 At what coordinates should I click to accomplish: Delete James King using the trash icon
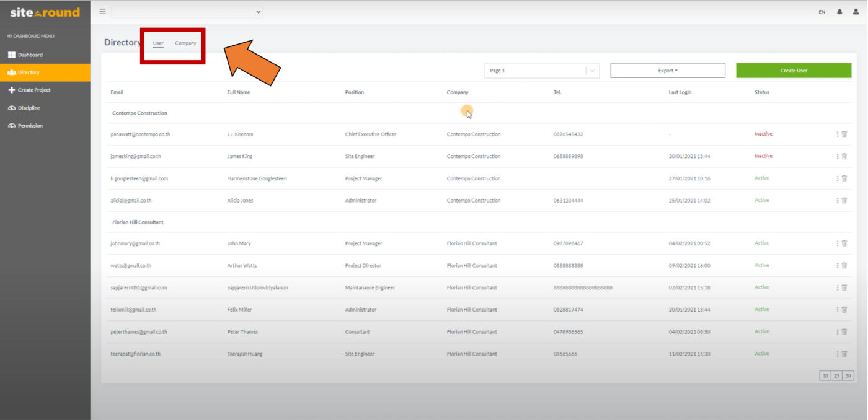(844, 156)
